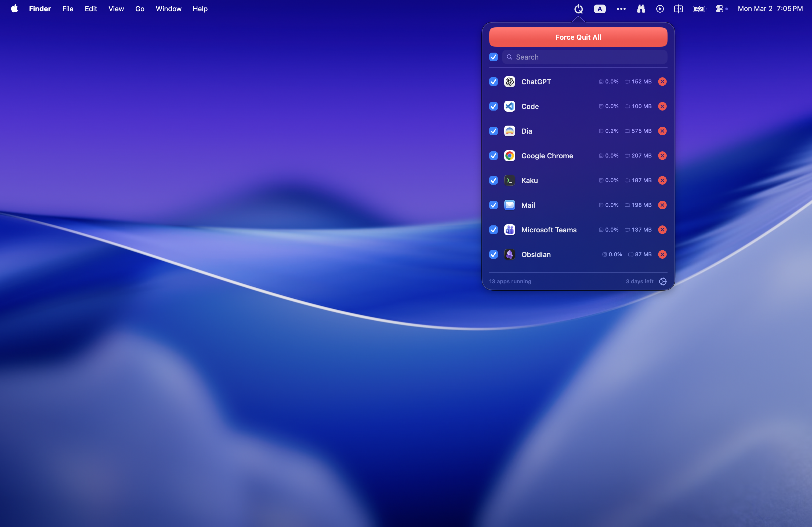Open the settings gear next to 3 days left
This screenshot has height=527, width=812.
click(662, 281)
